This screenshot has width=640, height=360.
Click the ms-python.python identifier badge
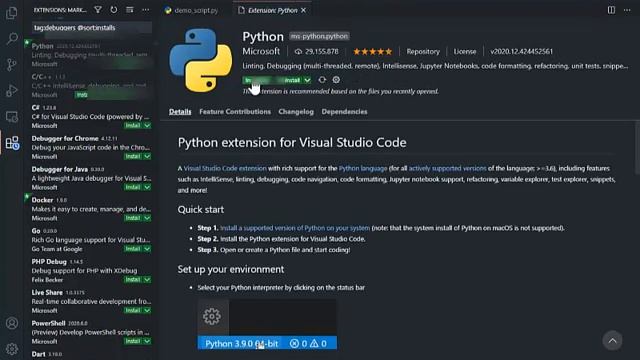[x=320, y=36]
